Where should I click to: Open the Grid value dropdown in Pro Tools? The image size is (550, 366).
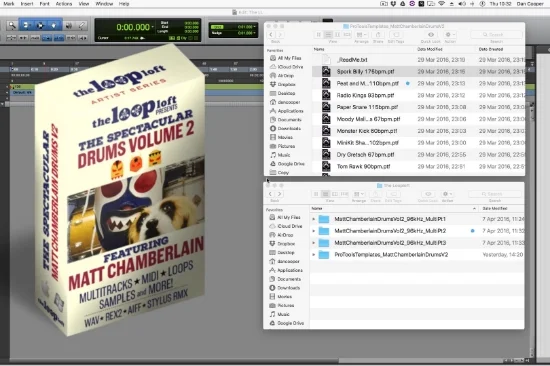coord(255,27)
